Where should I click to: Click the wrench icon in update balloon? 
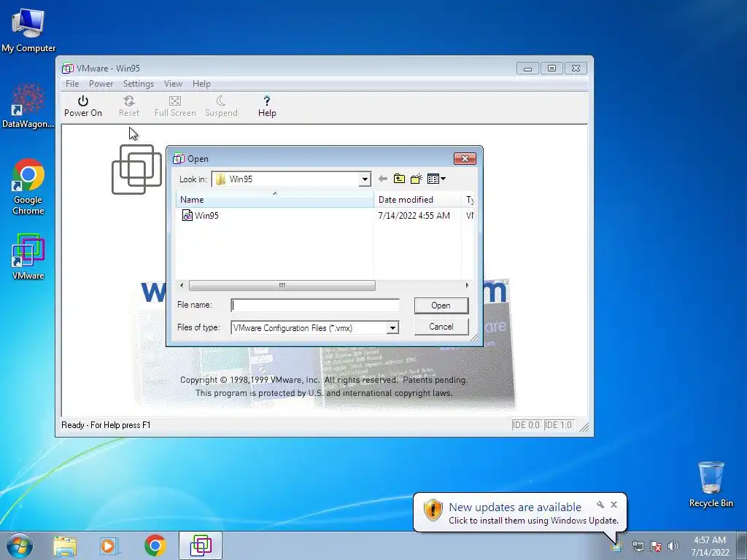600,505
